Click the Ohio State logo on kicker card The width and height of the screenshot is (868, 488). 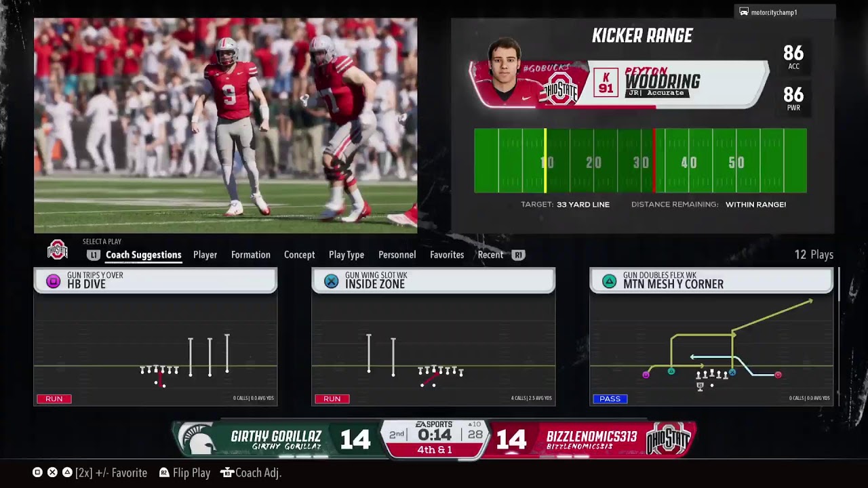pyautogui.click(x=561, y=89)
